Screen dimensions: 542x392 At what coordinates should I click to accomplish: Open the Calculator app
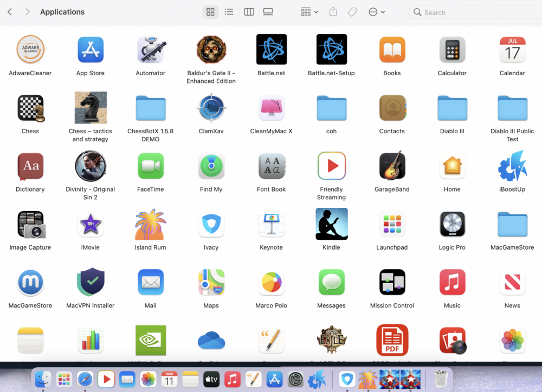tap(452, 49)
